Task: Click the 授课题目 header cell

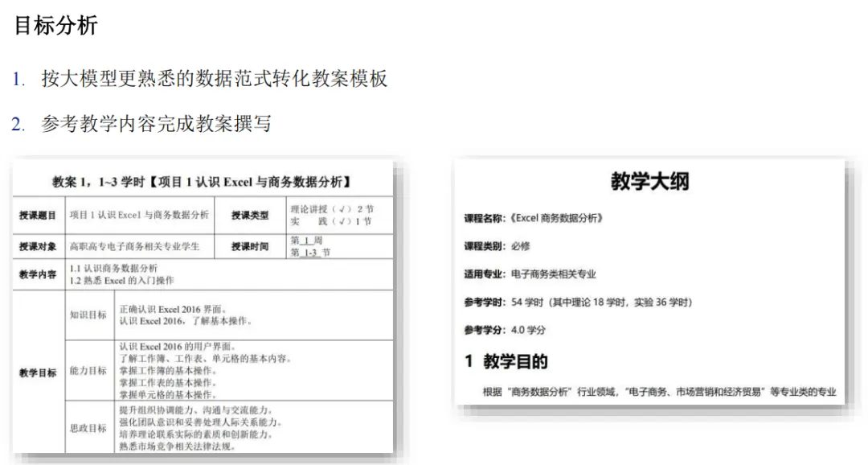Action: (x=39, y=216)
